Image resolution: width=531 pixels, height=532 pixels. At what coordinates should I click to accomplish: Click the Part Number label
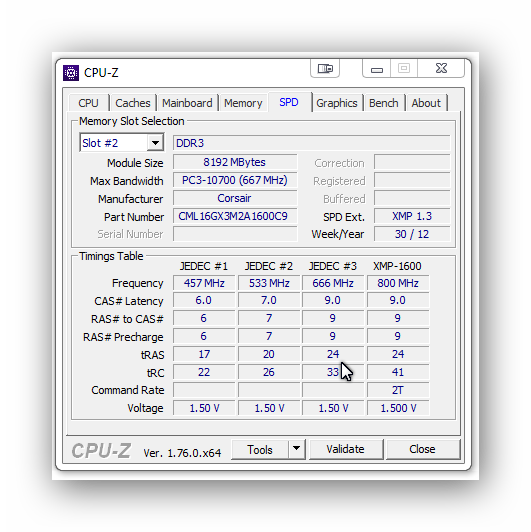coord(134,217)
